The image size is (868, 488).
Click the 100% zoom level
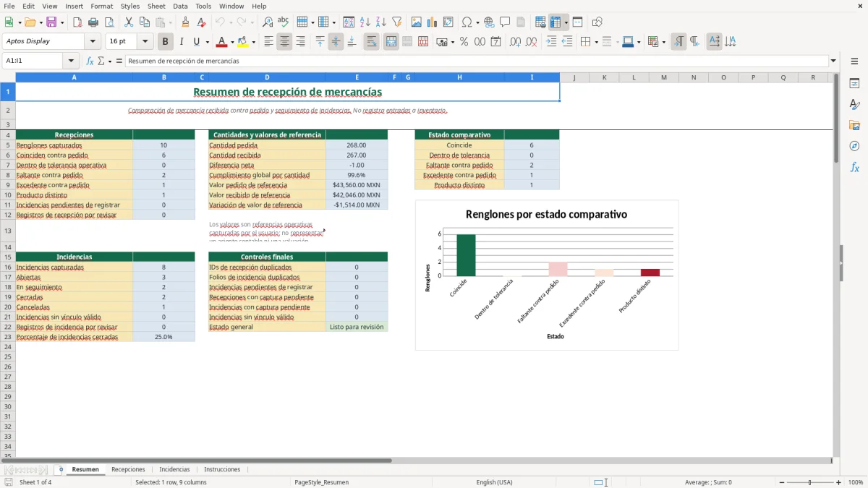tap(856, 482)
